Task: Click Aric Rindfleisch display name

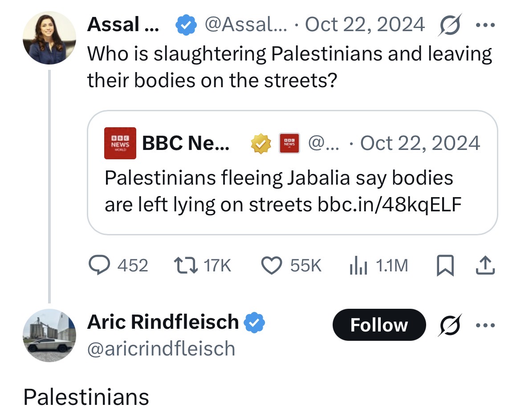Action: click(163, 322)
